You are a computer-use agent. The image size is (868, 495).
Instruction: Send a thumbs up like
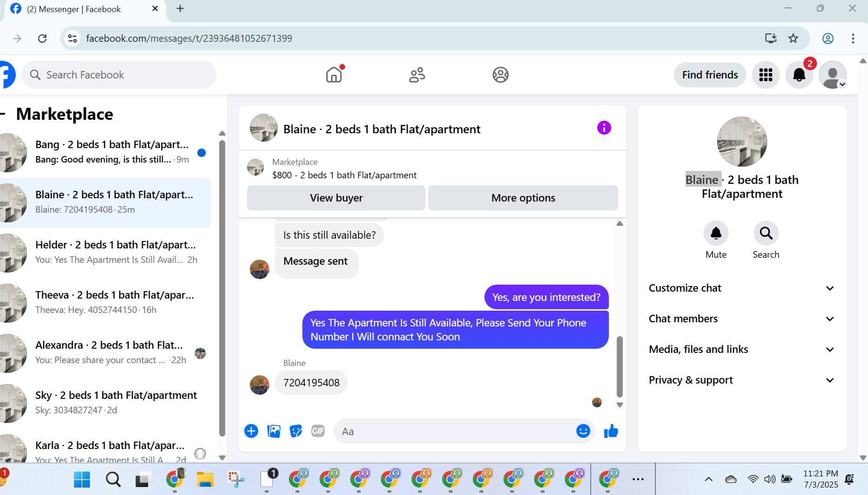pos(611,431)
